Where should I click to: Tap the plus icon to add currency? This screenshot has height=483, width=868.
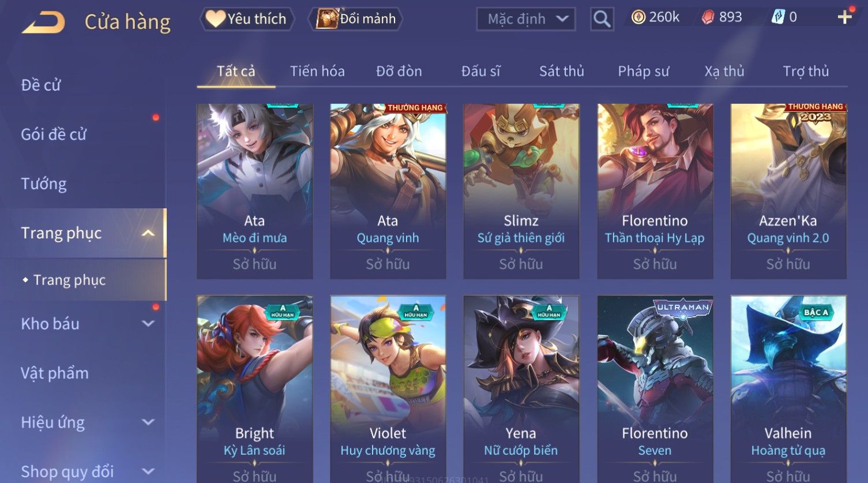845,17
